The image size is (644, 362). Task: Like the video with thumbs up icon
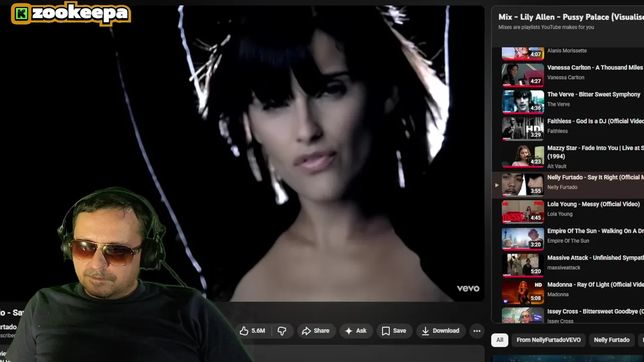[x=253, y=331]
